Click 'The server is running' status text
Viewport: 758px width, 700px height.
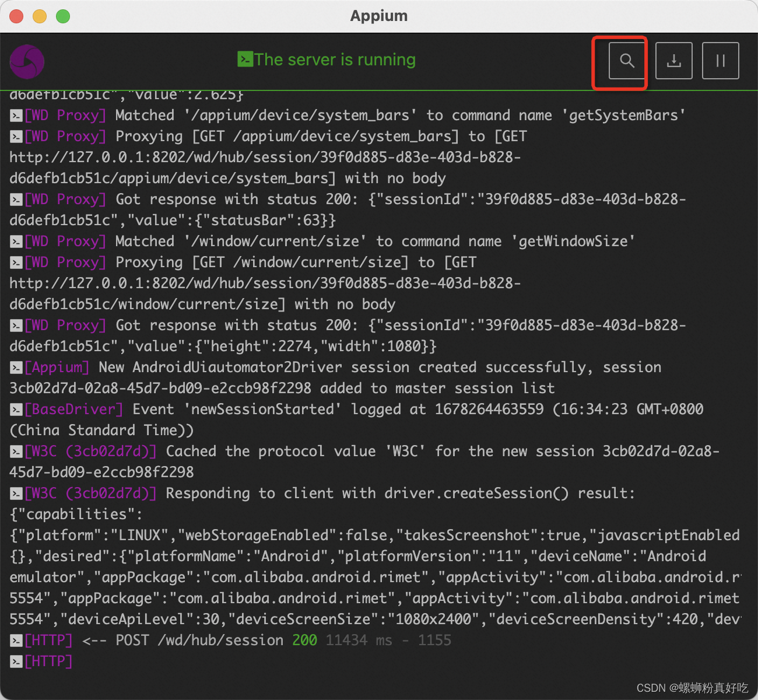[x=335, y=60]
